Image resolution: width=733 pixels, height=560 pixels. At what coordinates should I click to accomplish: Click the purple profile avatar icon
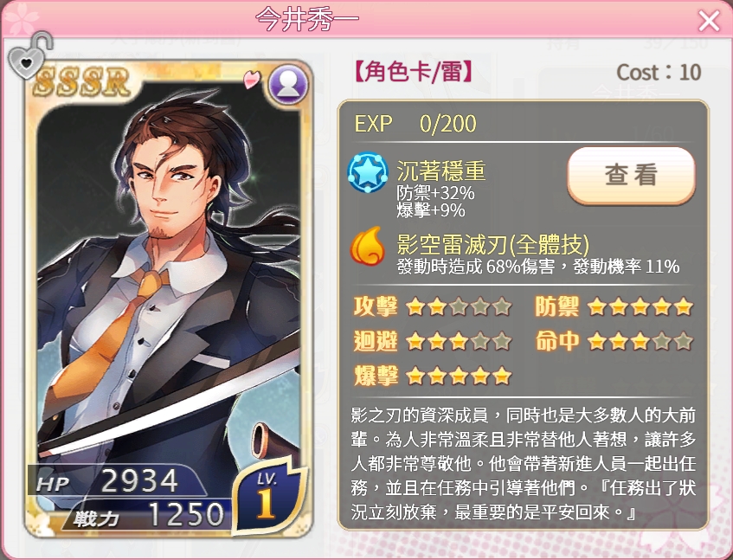tap(288, 85)
